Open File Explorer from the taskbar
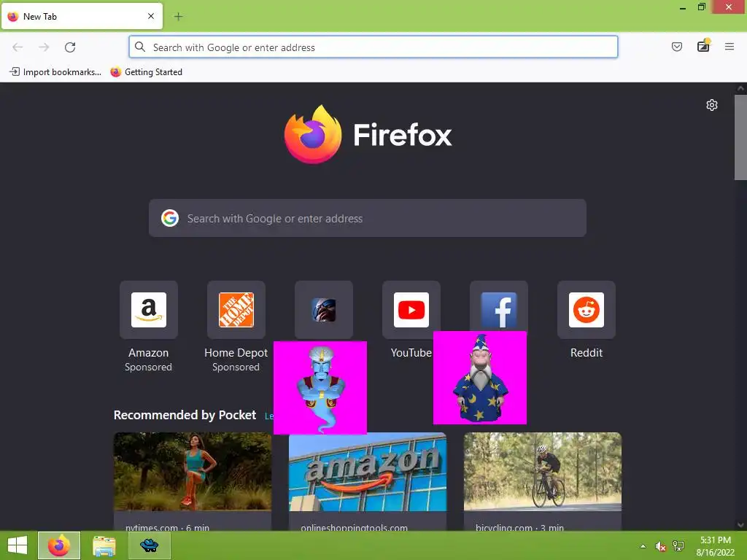 point(104,545)
